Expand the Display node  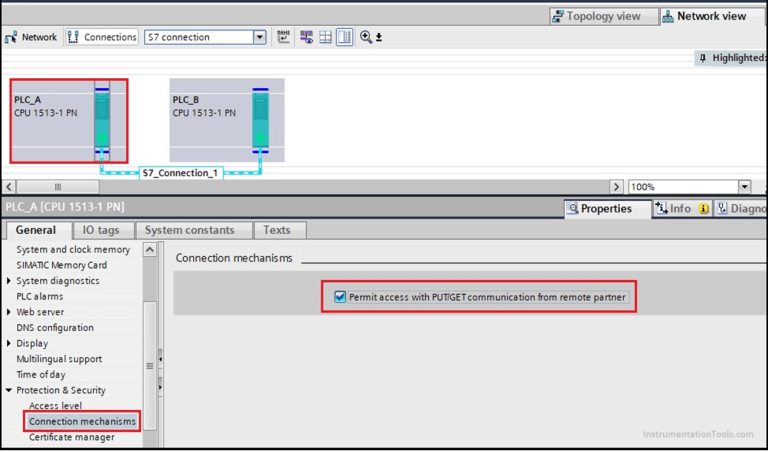[9, 344]
